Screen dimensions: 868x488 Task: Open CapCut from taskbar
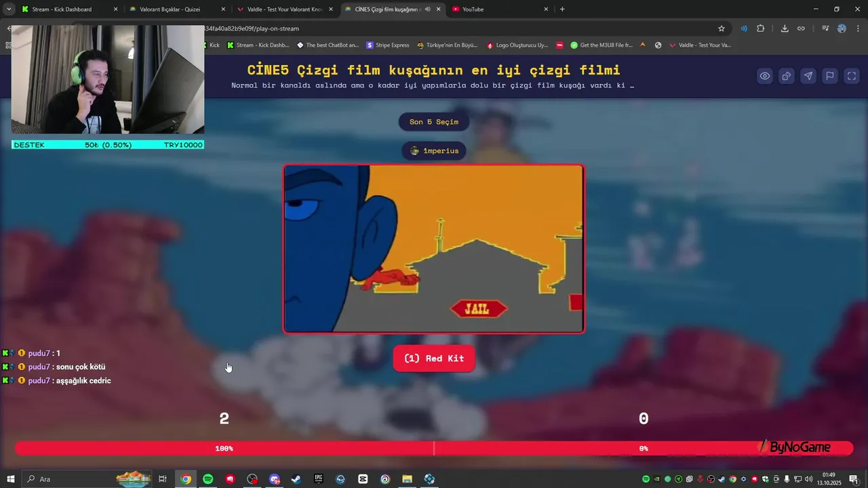(363, 479)
